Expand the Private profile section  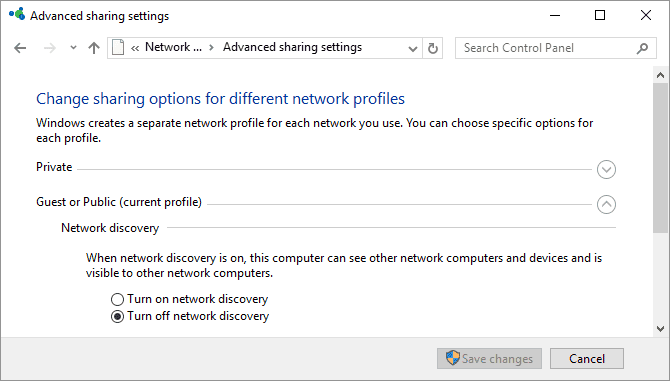(x=606, y=170)
